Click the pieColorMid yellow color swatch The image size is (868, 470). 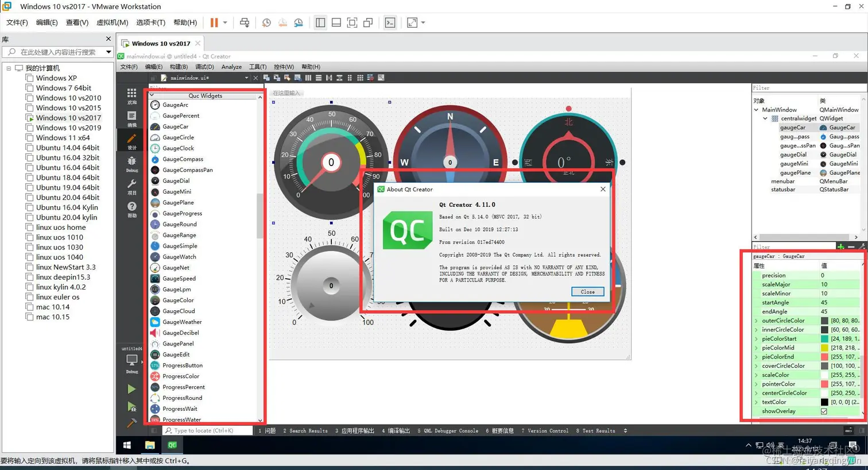click(824, 348)
